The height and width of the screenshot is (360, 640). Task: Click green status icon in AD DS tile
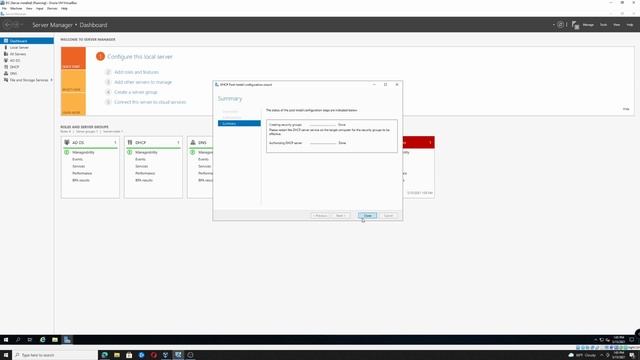tap(67, 152)
